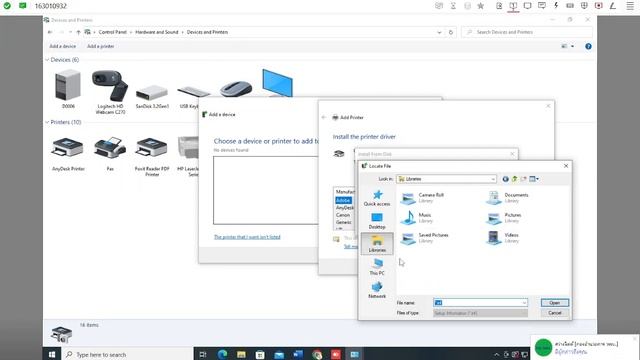This screenshot has height=360, width=640.
Task: Expand the Look in dropdown
Action: pyautogui.click(x=493, y=179)
